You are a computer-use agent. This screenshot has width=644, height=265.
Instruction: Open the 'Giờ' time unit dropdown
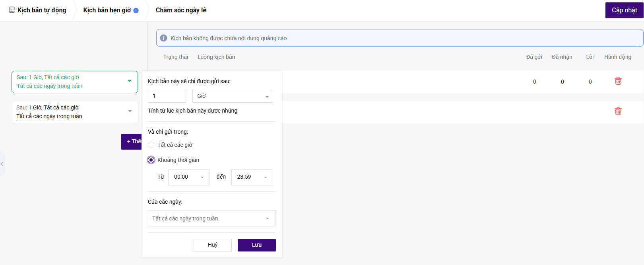tap(233, 96)
